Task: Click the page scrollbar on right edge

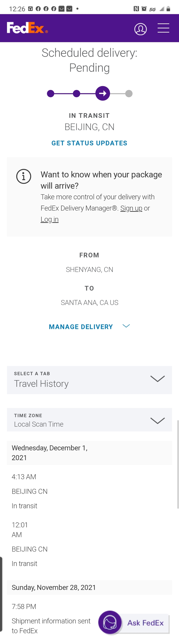Action: click(178, 464)
